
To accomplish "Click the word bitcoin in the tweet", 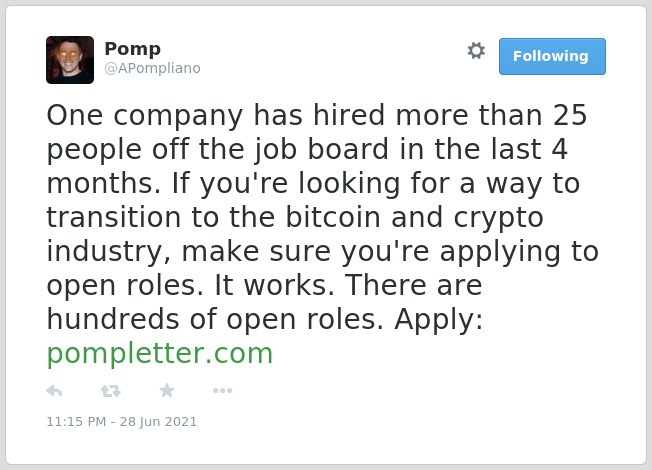I will (333, 217).
